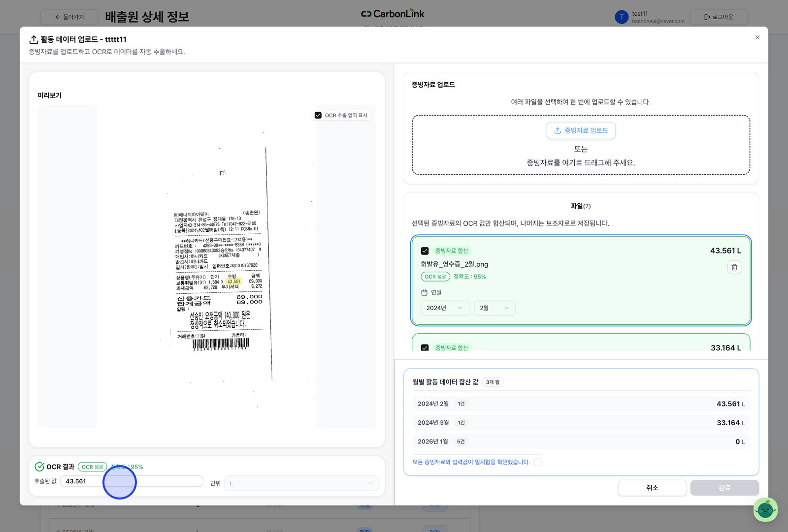Select the 2024년 3월 monthly total row
The height and width of the screenshot is (532, 788).
pos(581,423)
